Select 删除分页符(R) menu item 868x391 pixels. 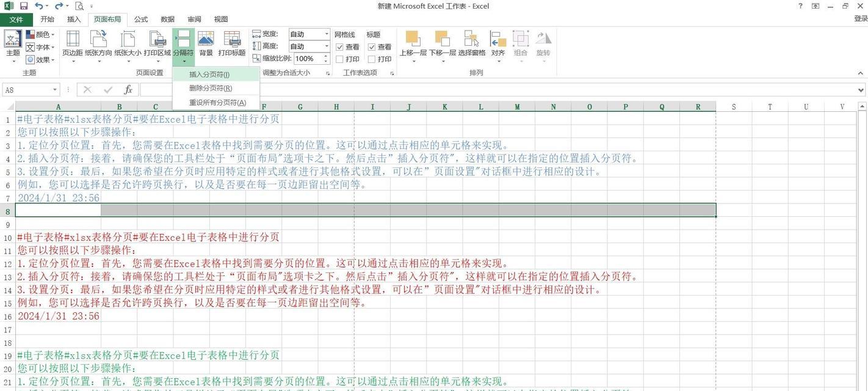[x=217, y=89]
